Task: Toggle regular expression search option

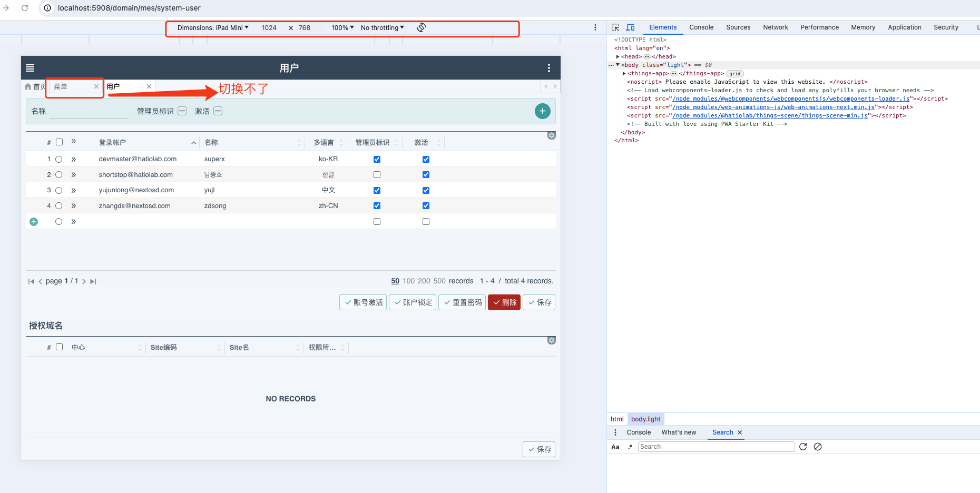Action: (630, 447)
